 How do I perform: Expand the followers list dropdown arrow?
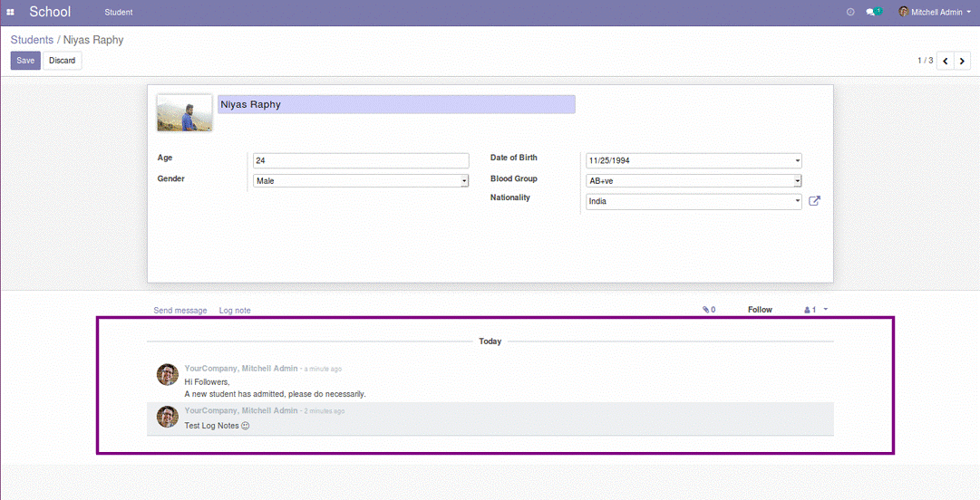[826, 310]
